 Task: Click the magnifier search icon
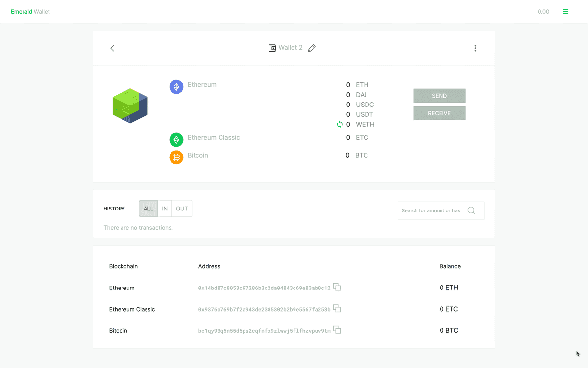pos(471,210)
